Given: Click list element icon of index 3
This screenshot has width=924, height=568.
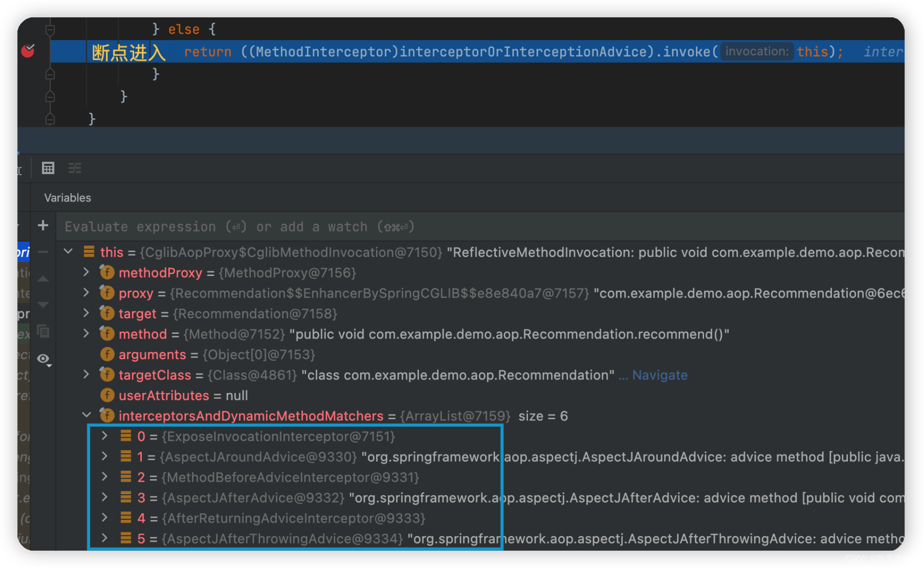Looking at the screenshot, I should pos(126,497).
